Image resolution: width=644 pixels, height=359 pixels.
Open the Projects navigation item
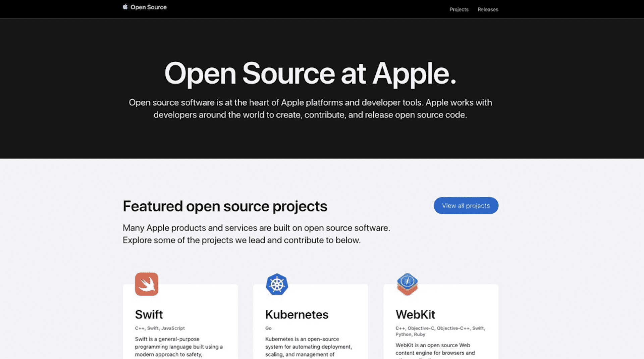[x=459, y=9]
